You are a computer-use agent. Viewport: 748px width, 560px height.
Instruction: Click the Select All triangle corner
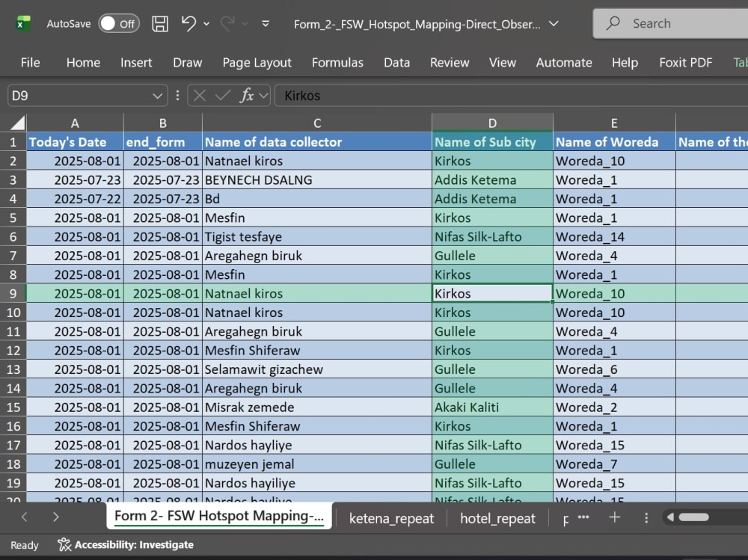[18, 123]
